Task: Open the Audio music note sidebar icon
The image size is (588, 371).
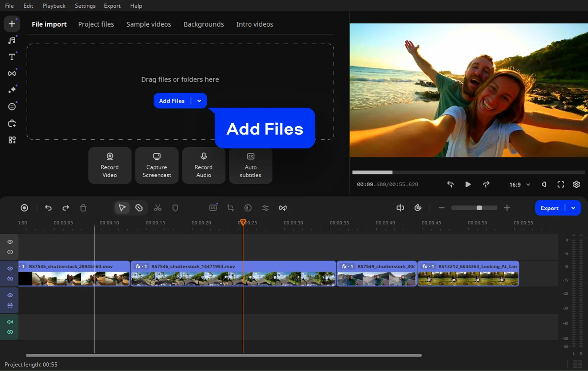Action: click(x=12, y=40)
